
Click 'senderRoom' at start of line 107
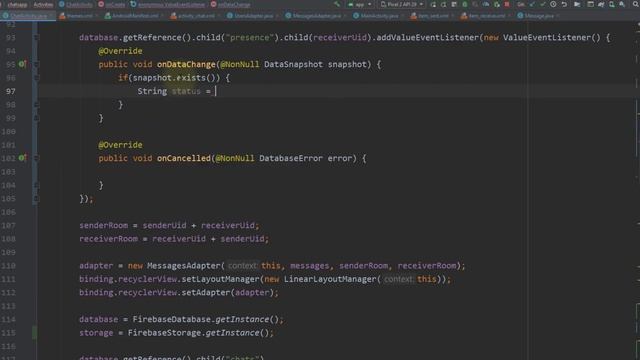tap(103, 225)
